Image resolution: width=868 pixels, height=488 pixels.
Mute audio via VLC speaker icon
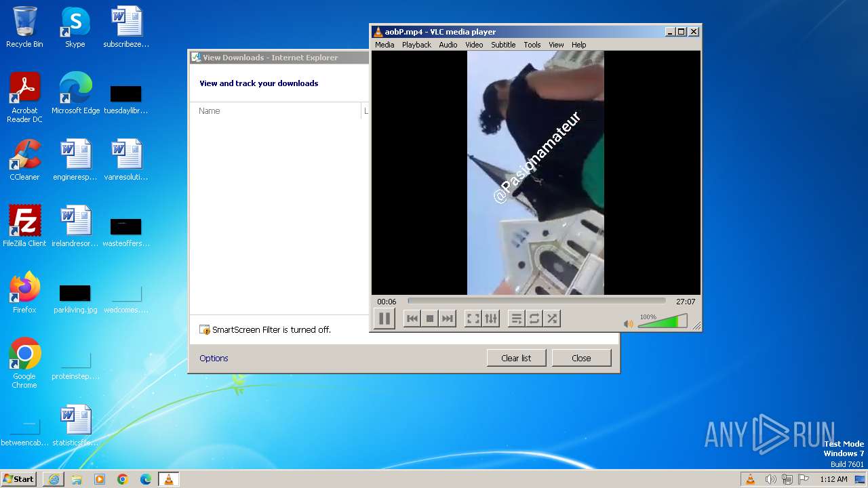coord(628,324)
